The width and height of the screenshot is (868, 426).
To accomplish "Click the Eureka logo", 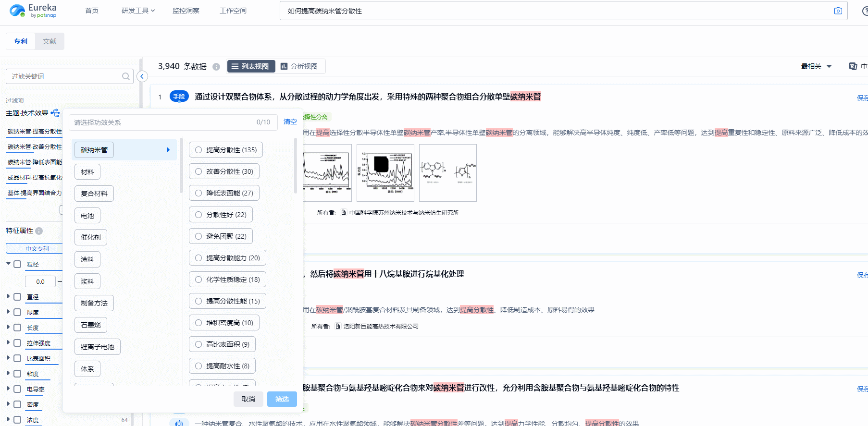I will point(33,11).
